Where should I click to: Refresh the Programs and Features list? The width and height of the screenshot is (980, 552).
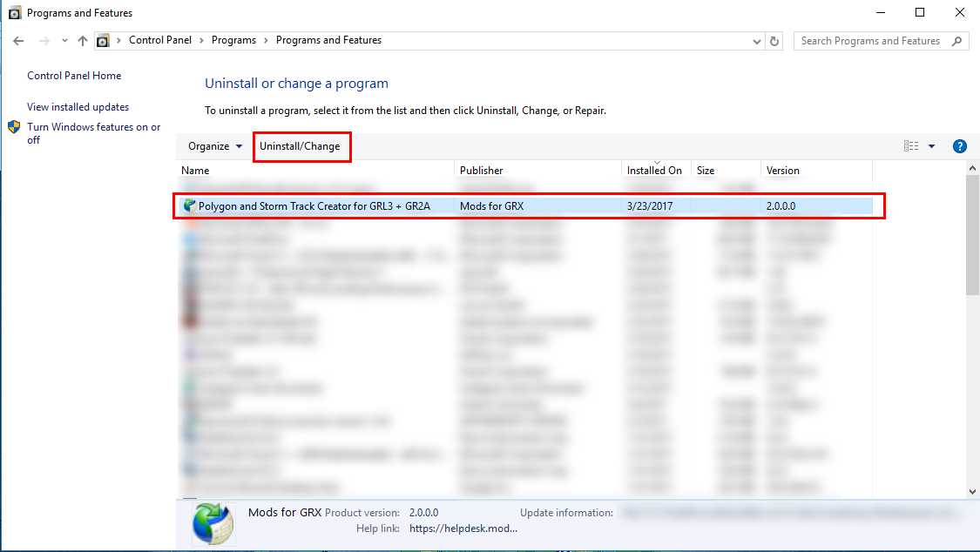774,41
